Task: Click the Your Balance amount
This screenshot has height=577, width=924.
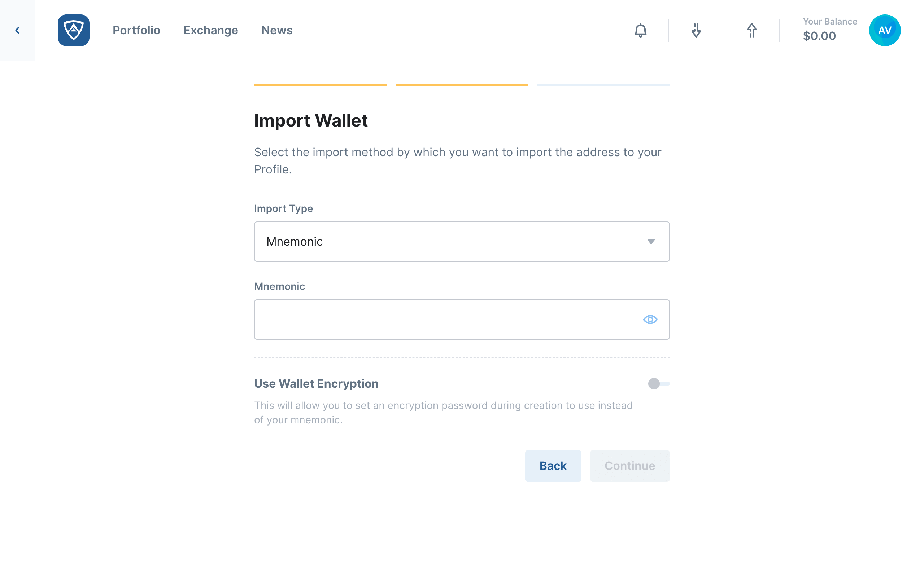Action: click(x=819, y=36)
